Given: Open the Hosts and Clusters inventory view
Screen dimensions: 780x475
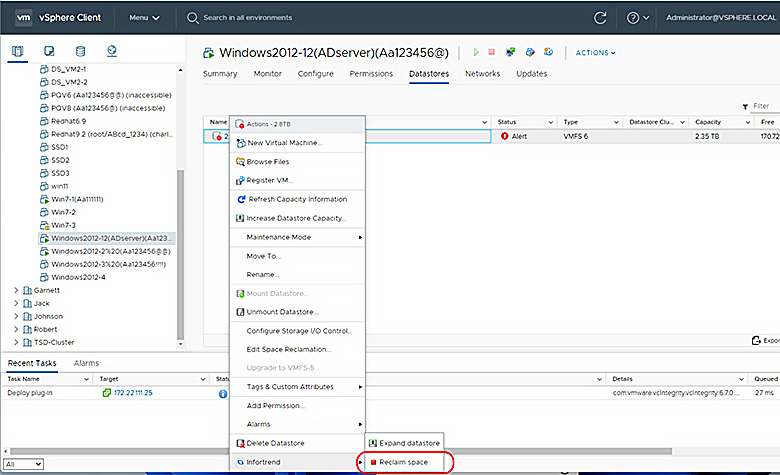Looking at the screenshot, I should point(17,51).
